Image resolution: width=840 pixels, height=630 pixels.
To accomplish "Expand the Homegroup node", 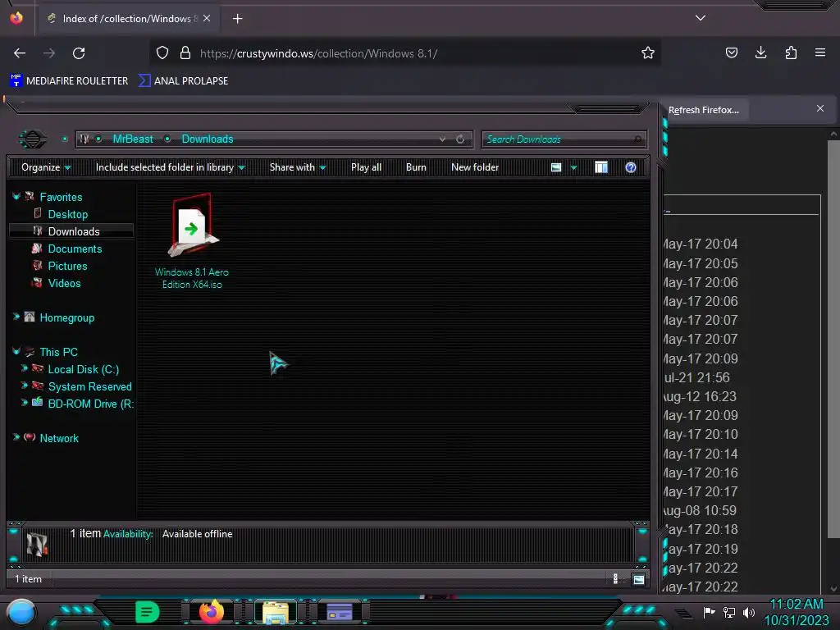I will (x=16, y=317).
